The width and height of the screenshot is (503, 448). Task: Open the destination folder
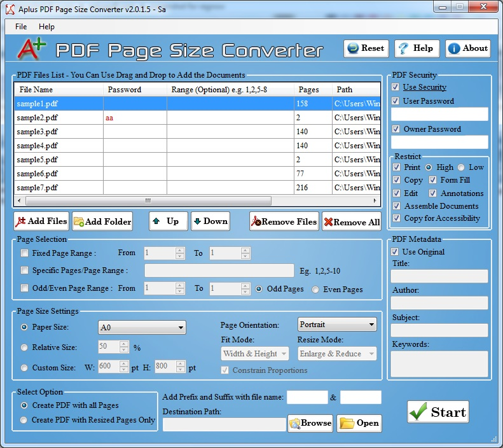tap(359, 423)
